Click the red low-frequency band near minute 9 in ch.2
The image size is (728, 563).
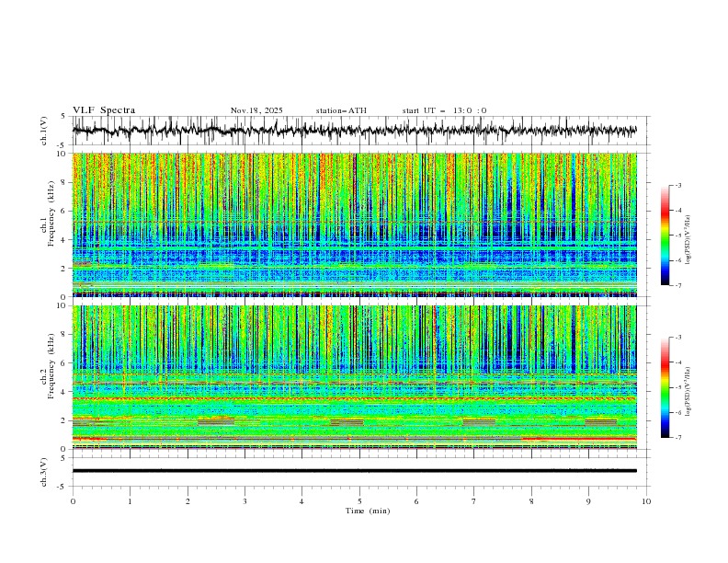[x=579, y=439]
